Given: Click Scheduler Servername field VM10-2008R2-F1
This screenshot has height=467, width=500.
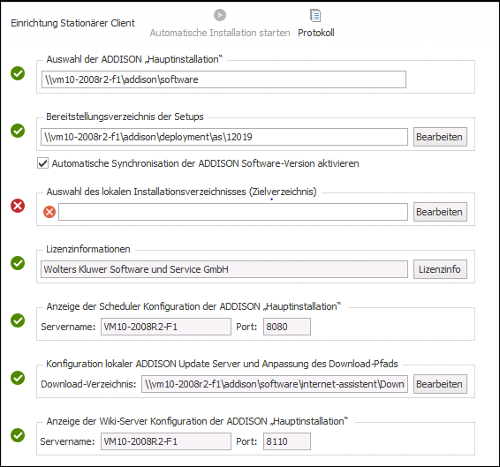Looking at the screenshot, I should pos(166,327).
